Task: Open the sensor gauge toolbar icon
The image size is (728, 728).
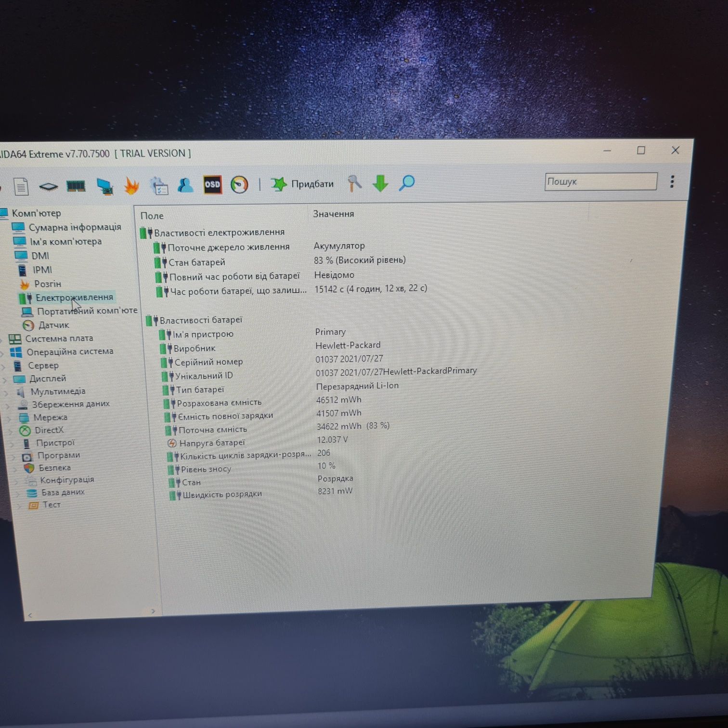Action: [x=239, y=184]
